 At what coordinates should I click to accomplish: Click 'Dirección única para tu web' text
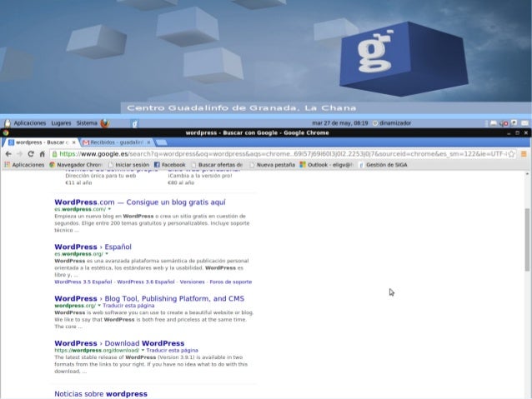click(x=101, y=176)
